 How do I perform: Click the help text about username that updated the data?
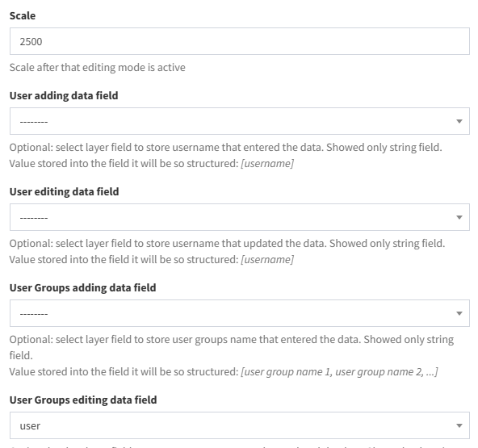tap(227, 244)
